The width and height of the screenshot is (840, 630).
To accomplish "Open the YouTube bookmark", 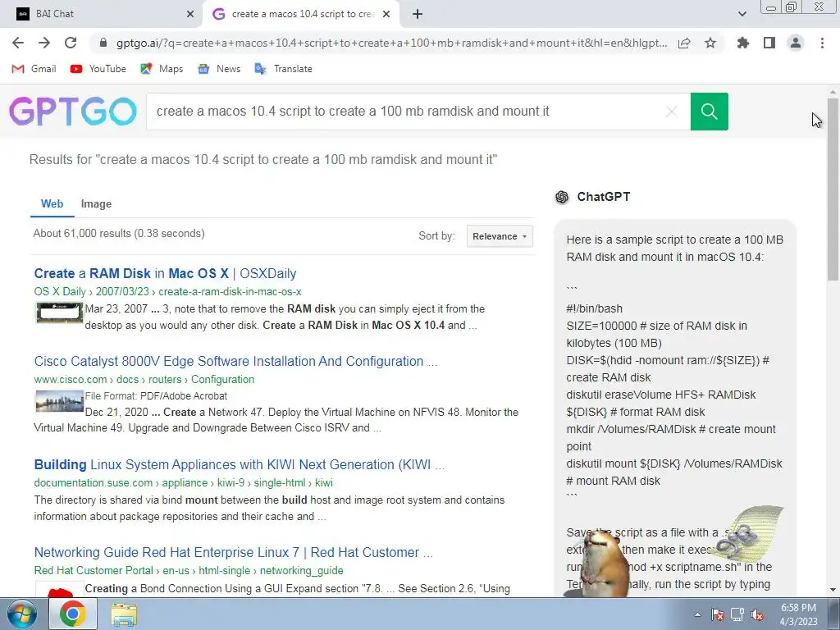I will 98,69.
